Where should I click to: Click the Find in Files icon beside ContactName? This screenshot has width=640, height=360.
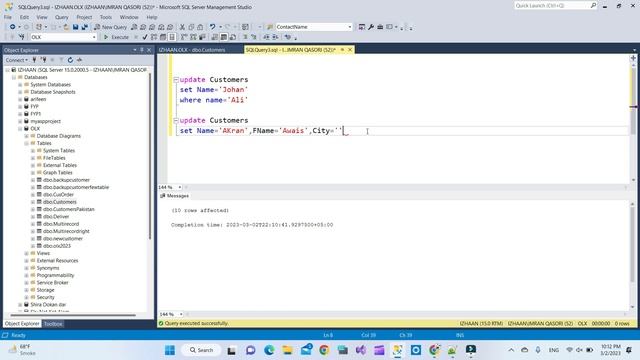(270, 27)
